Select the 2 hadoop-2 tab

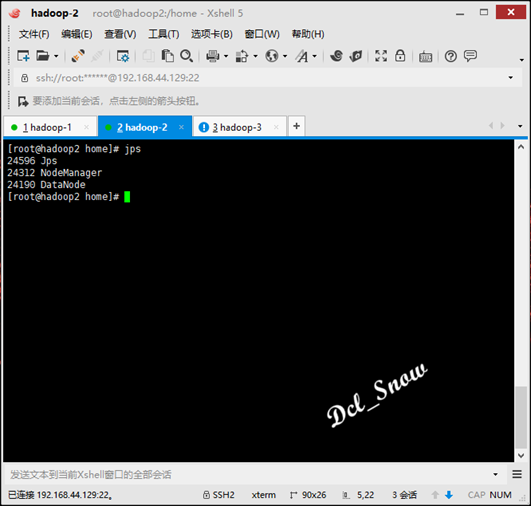point(145,127)
